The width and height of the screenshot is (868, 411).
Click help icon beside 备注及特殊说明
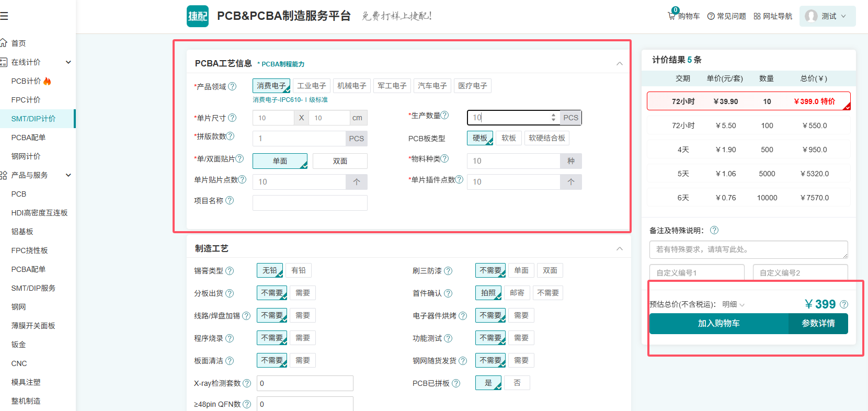pyautogui.click(x=714, y=230)
